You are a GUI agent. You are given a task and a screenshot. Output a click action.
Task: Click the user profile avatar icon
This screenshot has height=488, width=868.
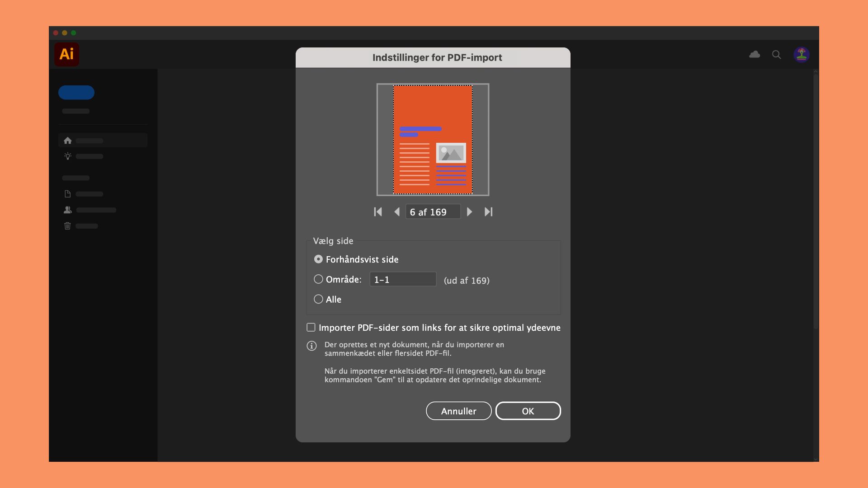(x=802, y=54)
